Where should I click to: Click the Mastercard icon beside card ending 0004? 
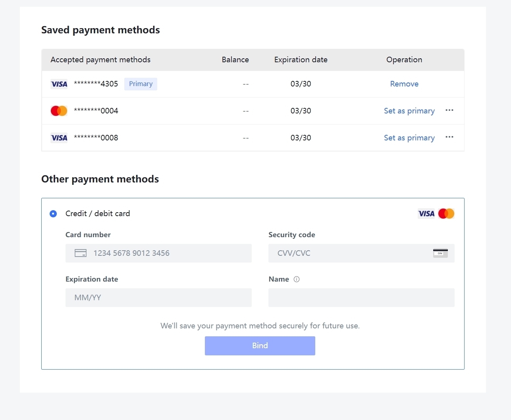(x=59, y=111)
